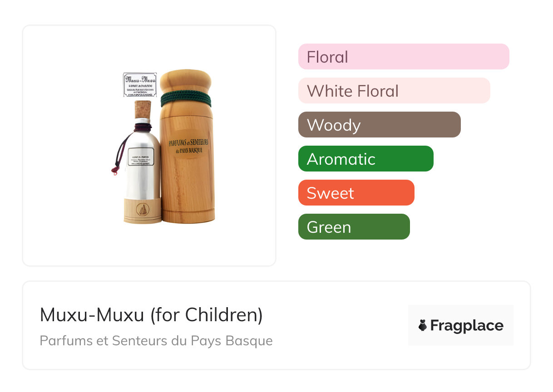This screenshot has height=392, width=553.
Task: Choose the Aromatic accord bar
Action: pyautogui.click(x=365, y=159)
